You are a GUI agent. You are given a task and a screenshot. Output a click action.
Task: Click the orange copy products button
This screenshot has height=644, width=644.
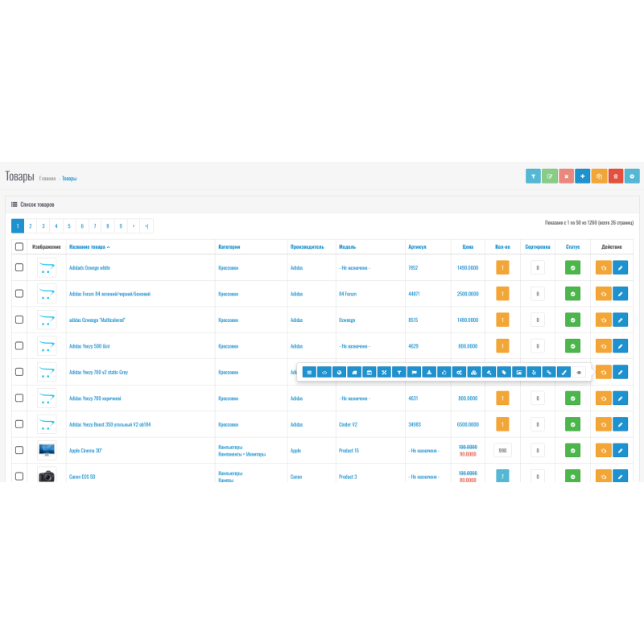tap(599, 176)
